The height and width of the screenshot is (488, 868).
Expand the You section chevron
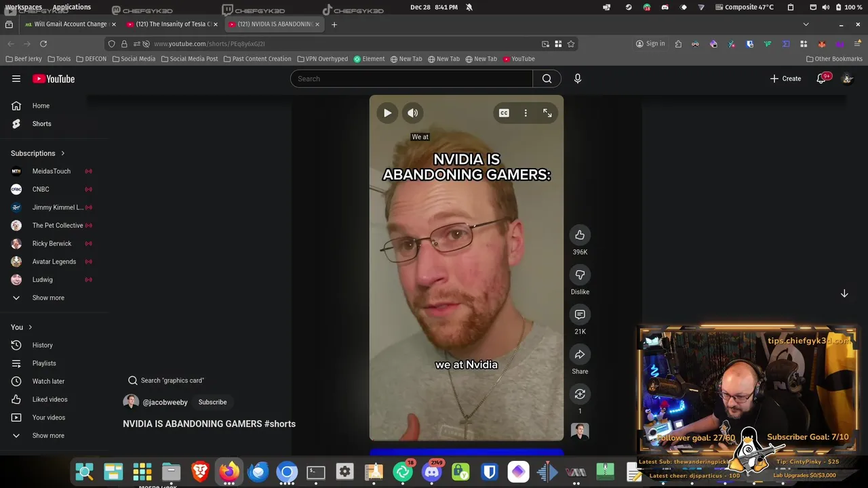click(x=30, y=327)
